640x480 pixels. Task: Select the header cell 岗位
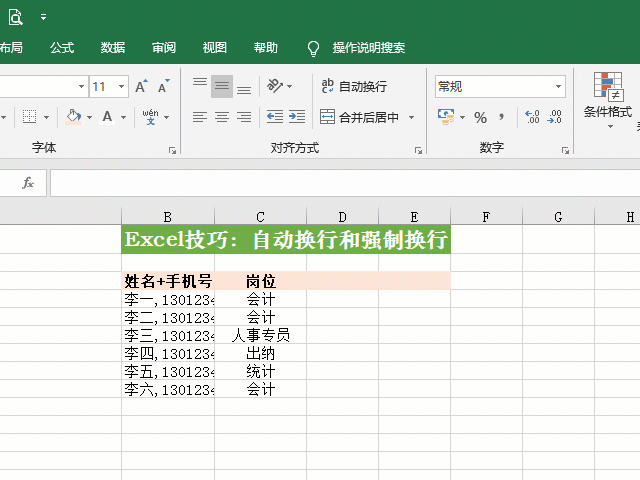[260, 281]
